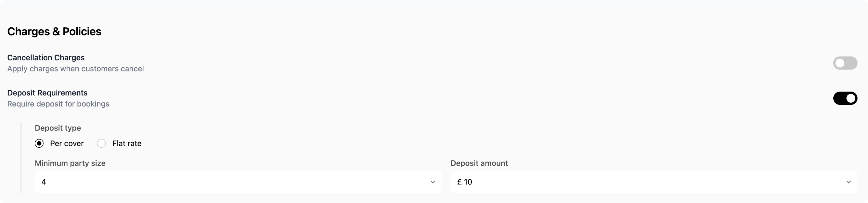
Task: Select the Per cover radio button
Action: click(39, 143)
